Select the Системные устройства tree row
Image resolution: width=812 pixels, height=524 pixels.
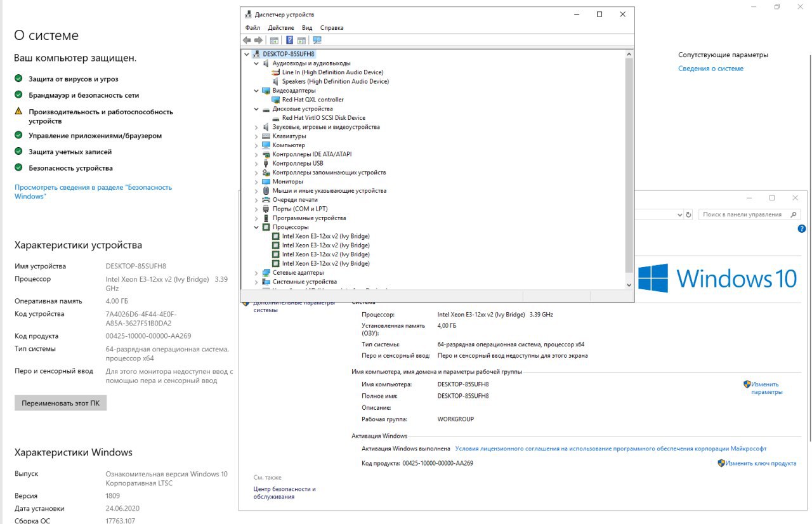pos(304,282)
